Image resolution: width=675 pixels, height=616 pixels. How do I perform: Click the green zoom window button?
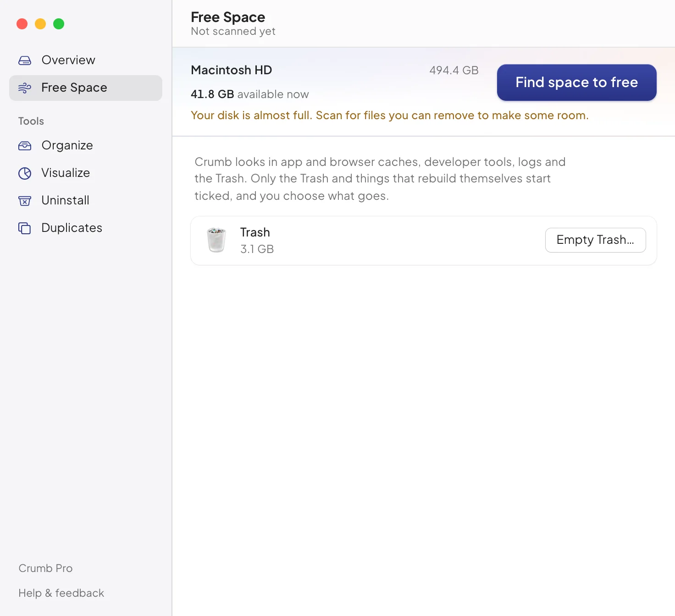click(59, 24)
